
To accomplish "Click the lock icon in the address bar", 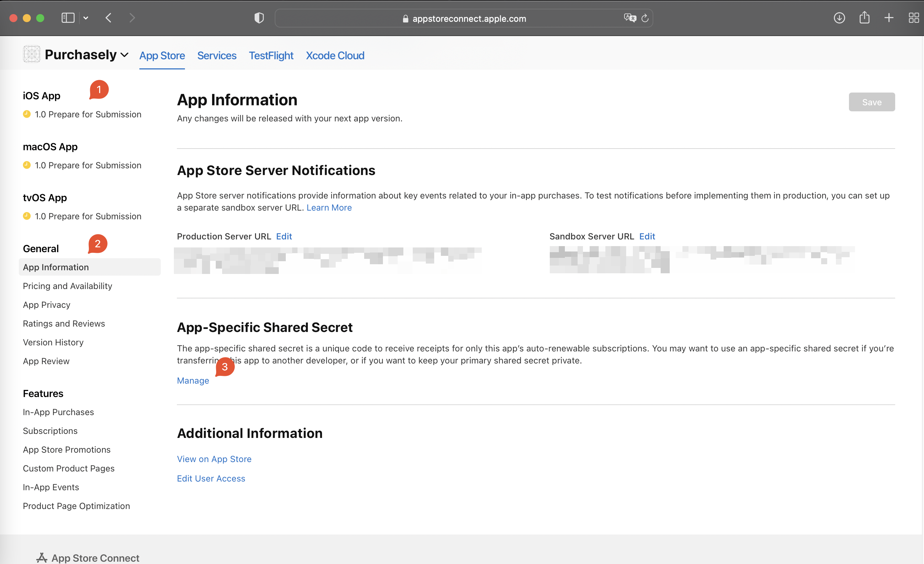I will tap(405, 19).
